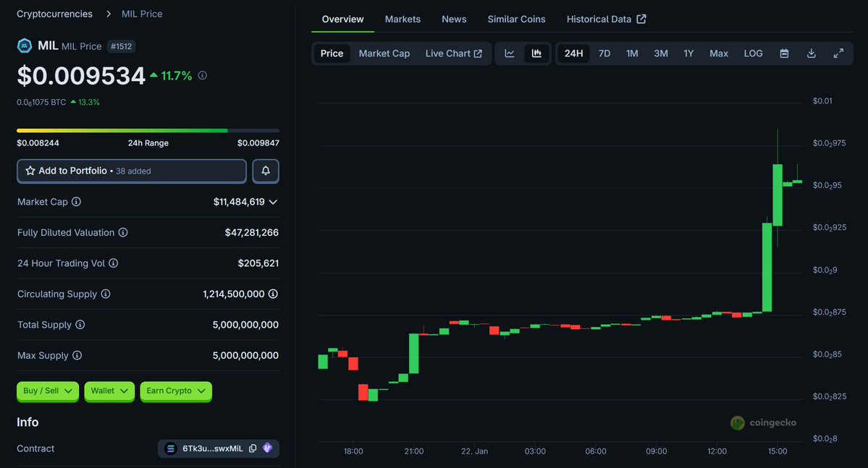Switch to candlestick chart view icon
Screen dimensions: 868x468
tap(536, 54)
